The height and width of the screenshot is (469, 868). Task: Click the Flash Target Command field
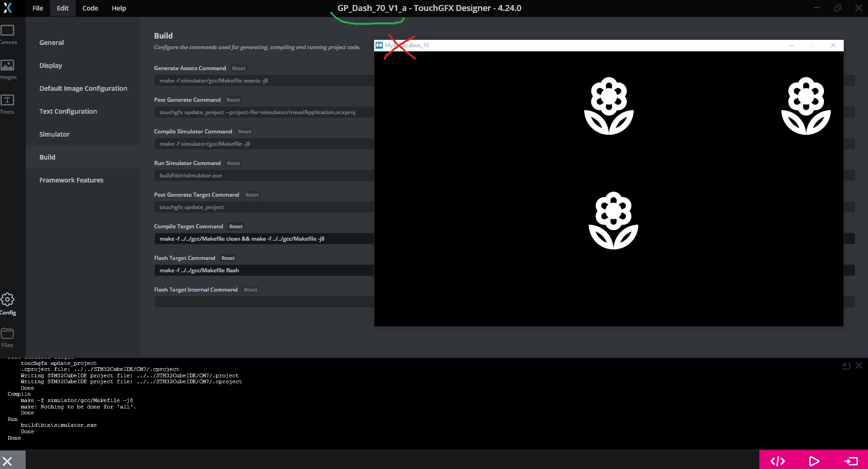(x=264, y=270)
